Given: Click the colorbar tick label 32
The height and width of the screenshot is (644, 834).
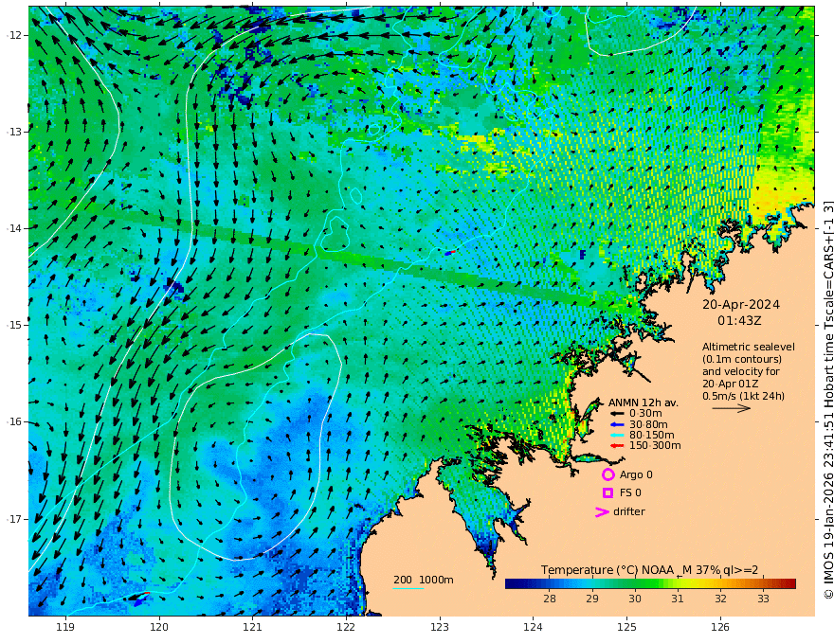Looking at the screenshot, I should coord(720,599).
